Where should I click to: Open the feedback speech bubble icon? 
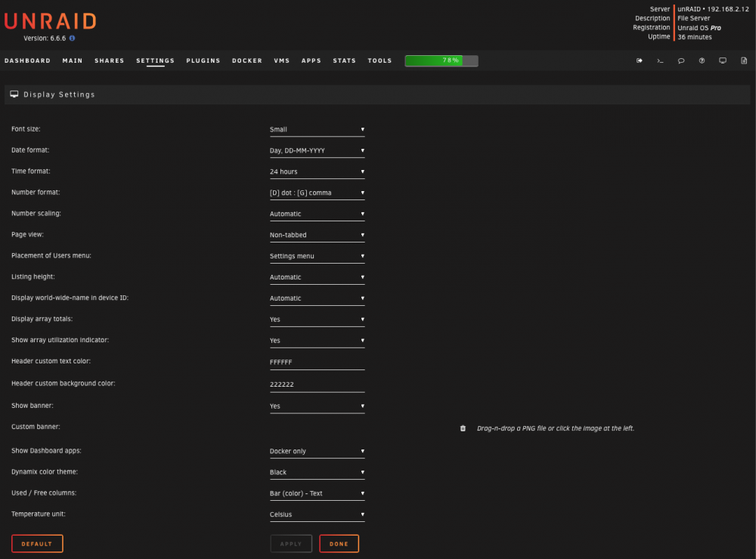(x=681, y=60)
